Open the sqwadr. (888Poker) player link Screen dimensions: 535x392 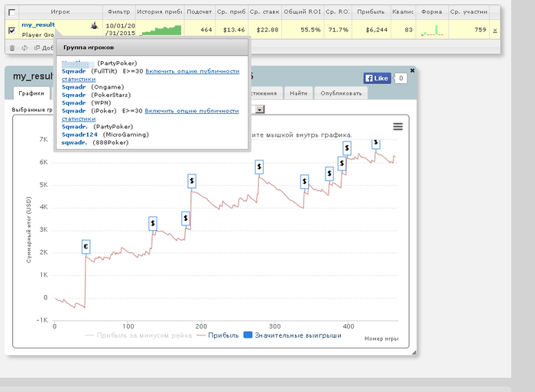[74, 143]
